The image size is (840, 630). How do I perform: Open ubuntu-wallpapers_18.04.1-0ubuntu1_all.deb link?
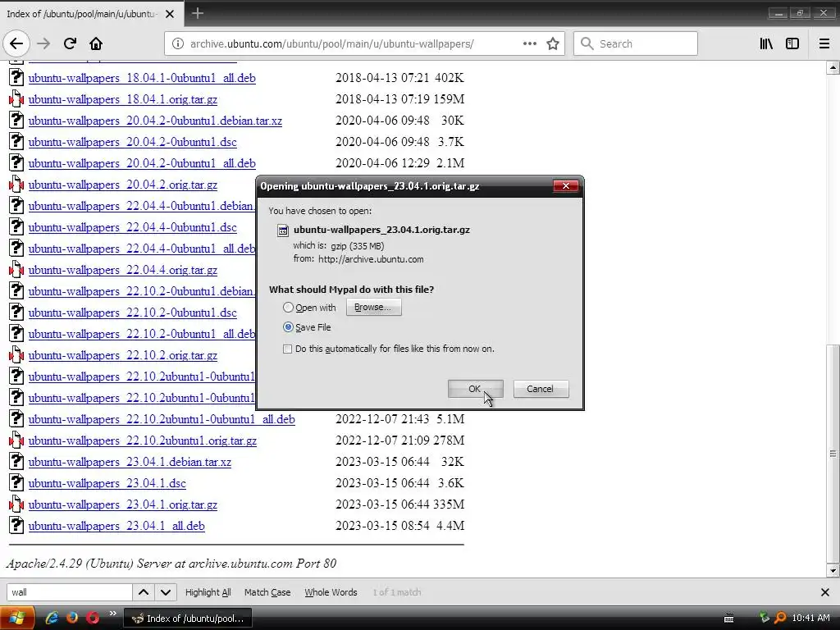coord(142,78)
